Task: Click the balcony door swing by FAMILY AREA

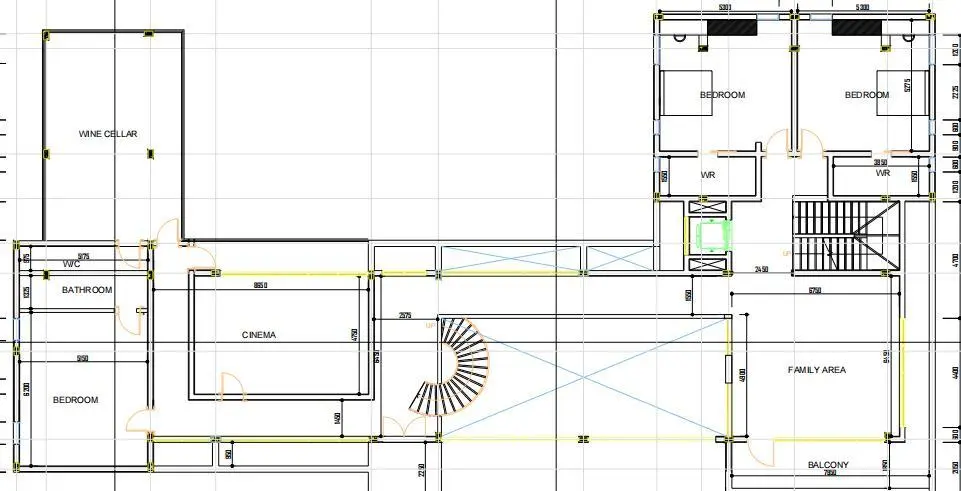Action: coord(761,452)
